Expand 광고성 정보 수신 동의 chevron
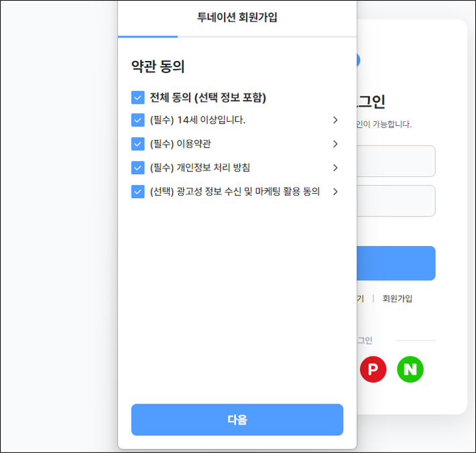 (x=335, y=192)
